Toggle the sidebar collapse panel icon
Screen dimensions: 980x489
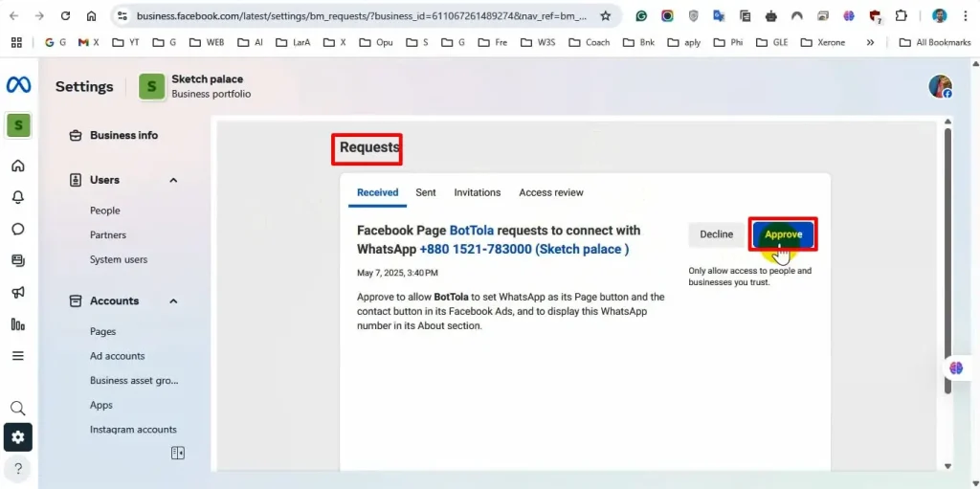click(x=177, y=453)
